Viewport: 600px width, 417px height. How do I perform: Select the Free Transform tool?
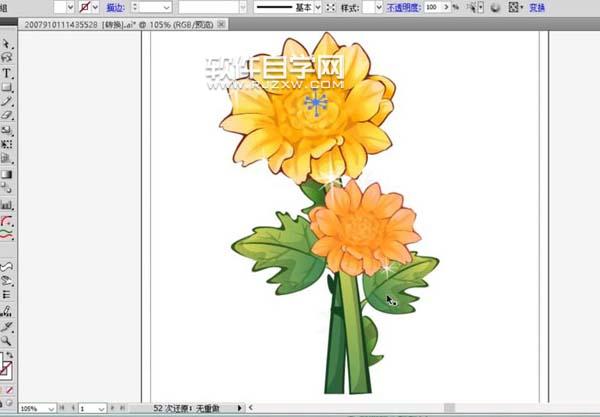6,144
